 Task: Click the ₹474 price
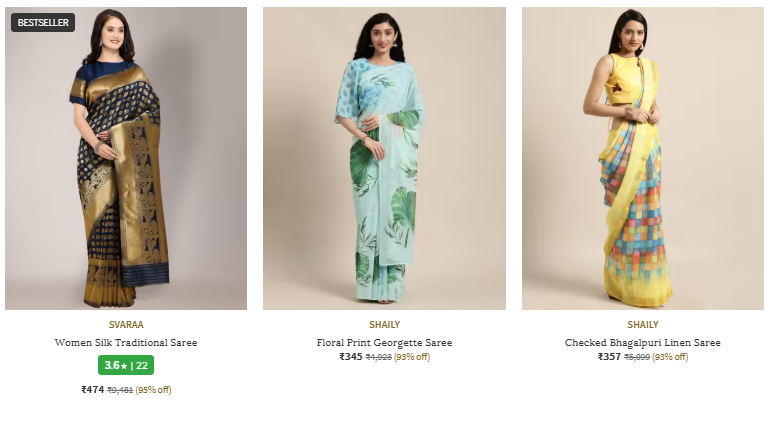pyautogui.click(x=93, y=390)
